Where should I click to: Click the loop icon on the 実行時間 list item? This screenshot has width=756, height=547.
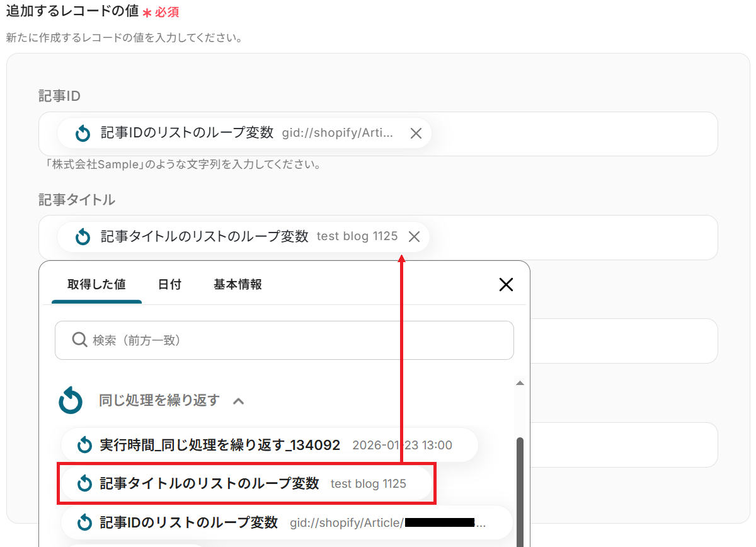pyautogui.click(x=84, y=446)
